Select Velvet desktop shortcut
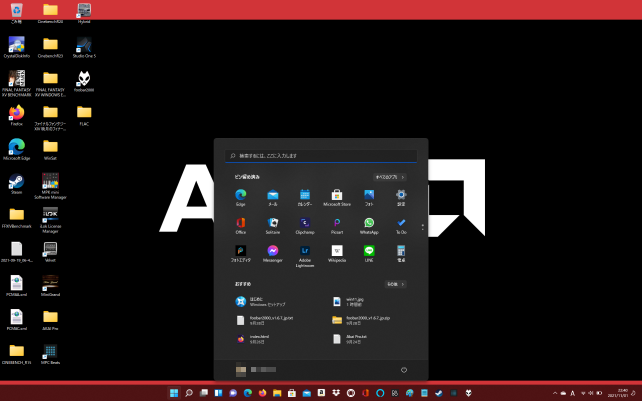Viewport: 642px width, 401px height. (x=50, y=251)
